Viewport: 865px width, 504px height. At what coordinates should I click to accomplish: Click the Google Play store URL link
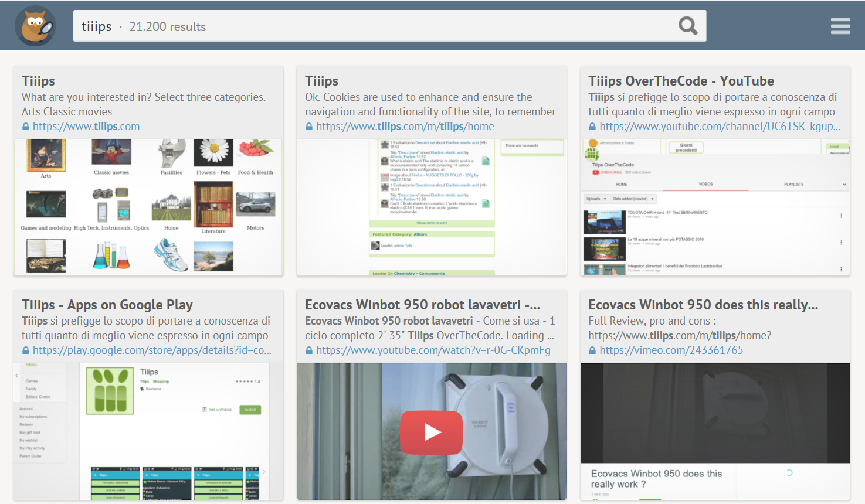click(152, 350)
